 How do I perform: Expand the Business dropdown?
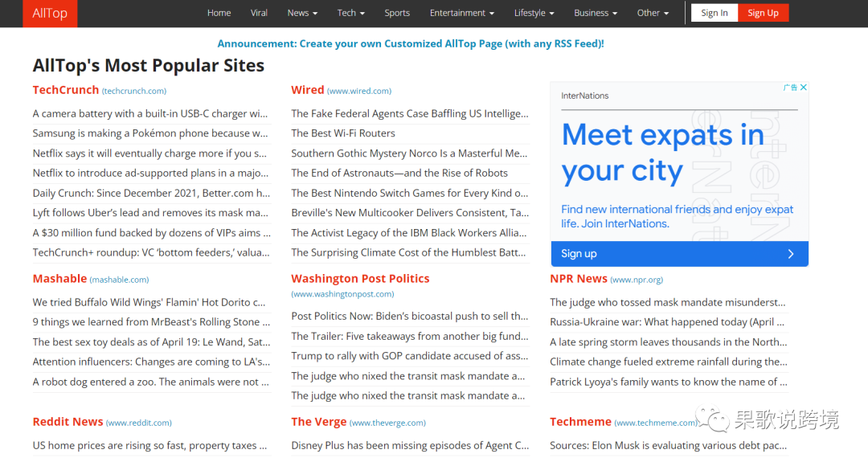595,13
